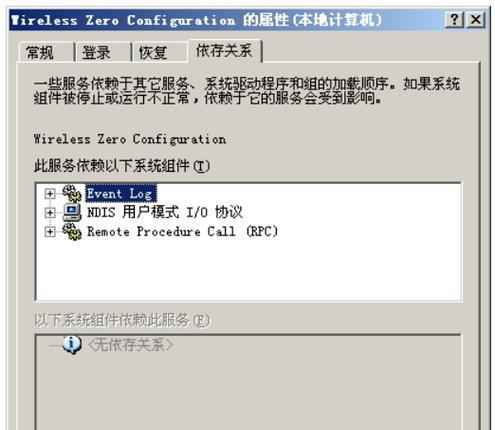Screen dimensions: 495x430
Task: Open the 登录 tab
Action: pos(103,52)
